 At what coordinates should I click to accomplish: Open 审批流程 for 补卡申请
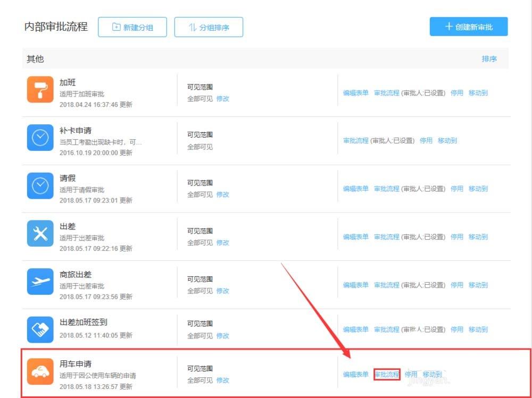357,140
